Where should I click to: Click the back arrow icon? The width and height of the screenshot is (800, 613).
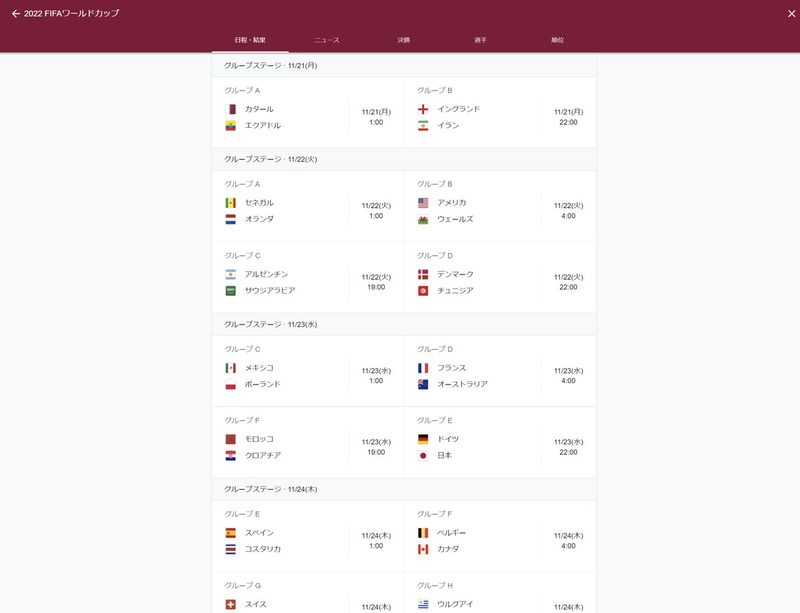click(15, 14)
